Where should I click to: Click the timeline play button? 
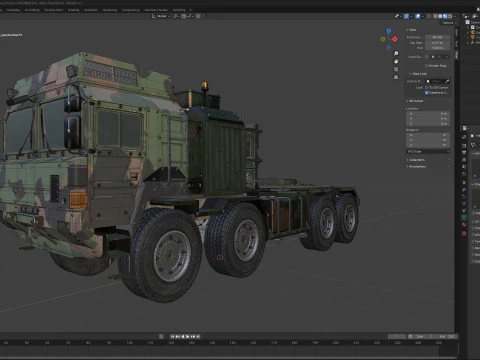point(188,337)
